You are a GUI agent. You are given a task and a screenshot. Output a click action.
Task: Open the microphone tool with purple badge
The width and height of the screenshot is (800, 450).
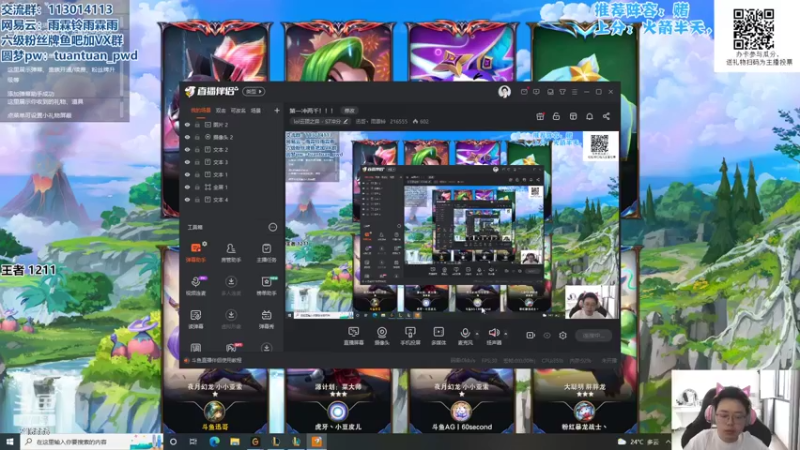click(x=195, y=285)
